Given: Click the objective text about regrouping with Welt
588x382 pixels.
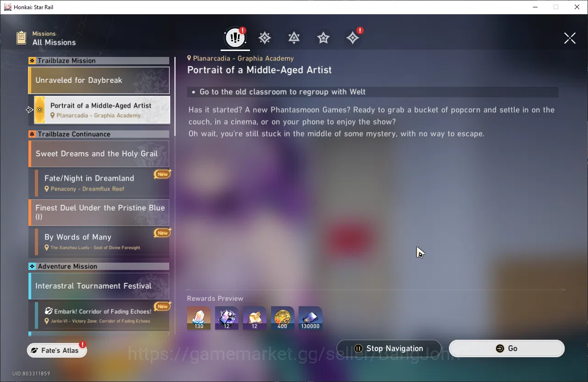Looking at the screenshot, I should click(283, 92).
